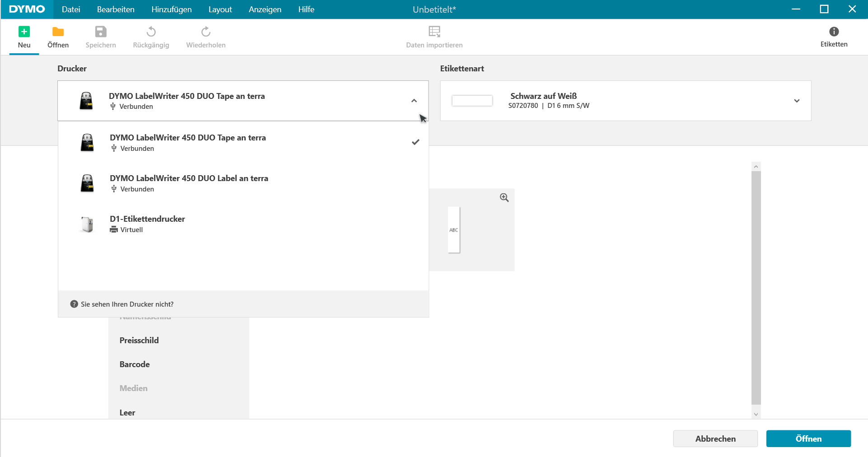Save the label using Speichern
Viewport: 868px width, 457px height.
(x=100, y=36)
